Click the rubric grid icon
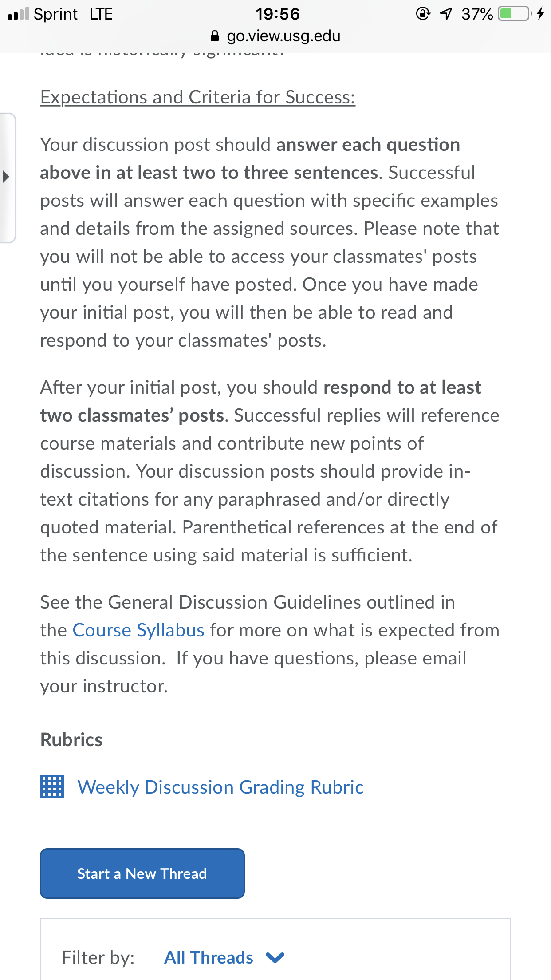 pos(52,786)
